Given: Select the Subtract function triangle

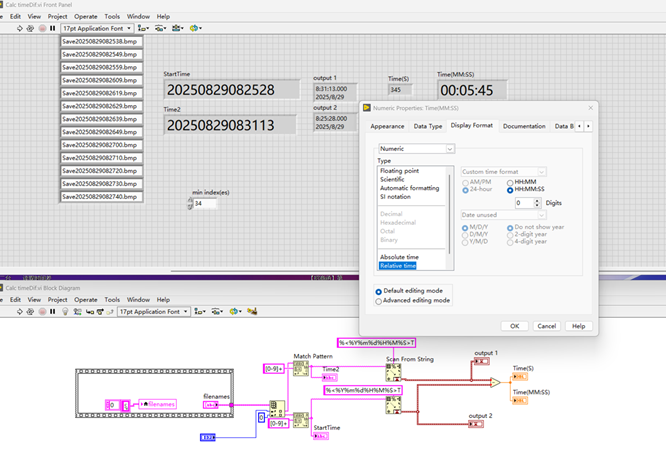Looking at the screenshot, I should point(495,382).
